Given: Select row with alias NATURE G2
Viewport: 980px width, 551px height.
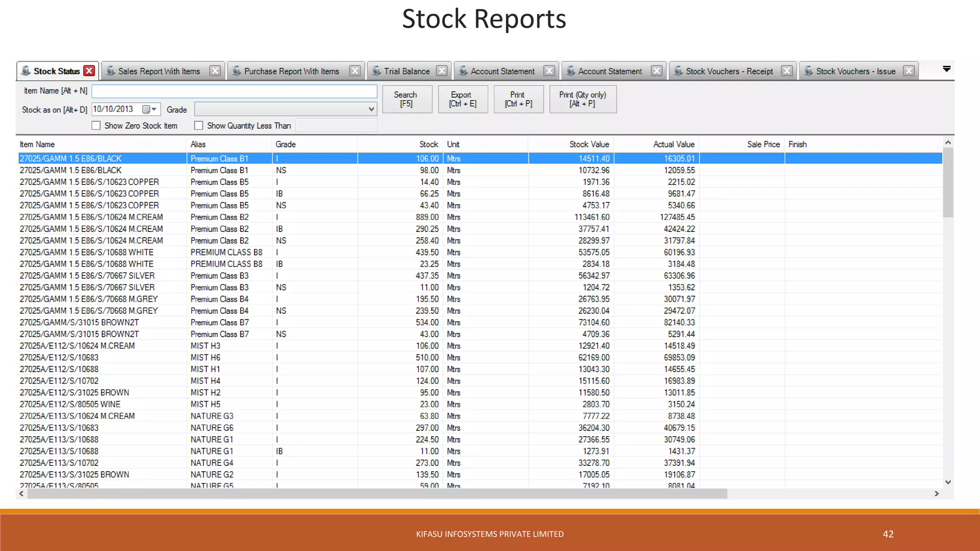Looking at the screenshot, I should 480,474.
